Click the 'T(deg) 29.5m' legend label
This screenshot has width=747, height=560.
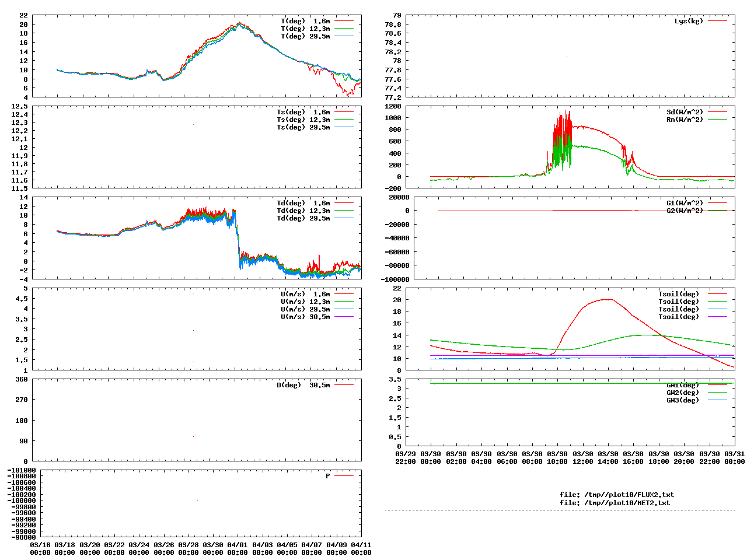[305, 36]
